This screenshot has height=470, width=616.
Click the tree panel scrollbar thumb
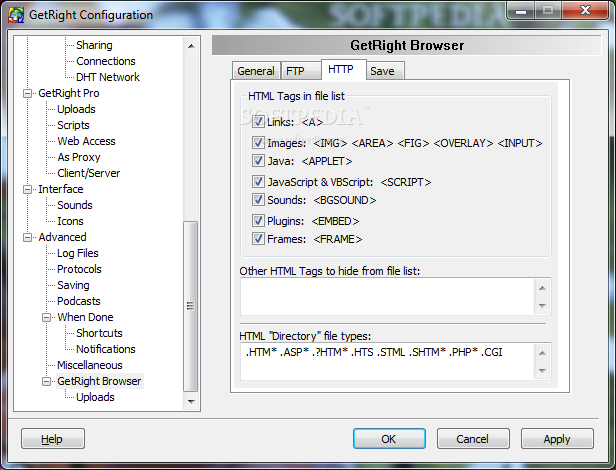coord(191,306)
